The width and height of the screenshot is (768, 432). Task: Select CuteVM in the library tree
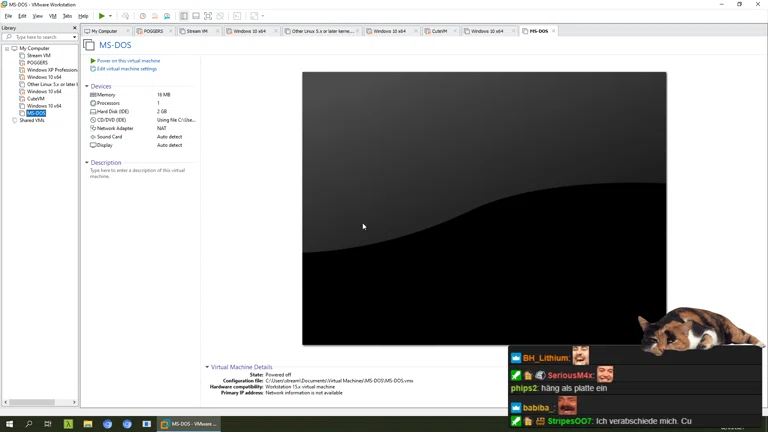coord(35,98)
